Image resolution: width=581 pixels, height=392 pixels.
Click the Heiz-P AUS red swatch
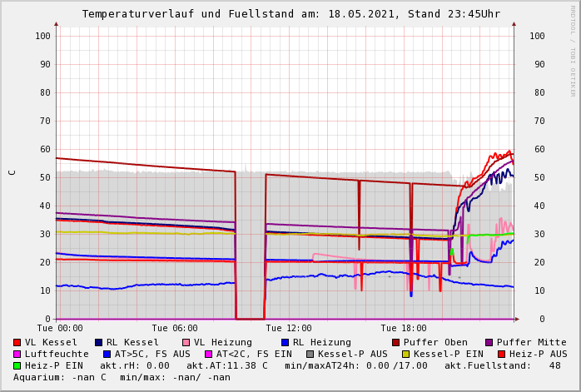click(502, 355)
